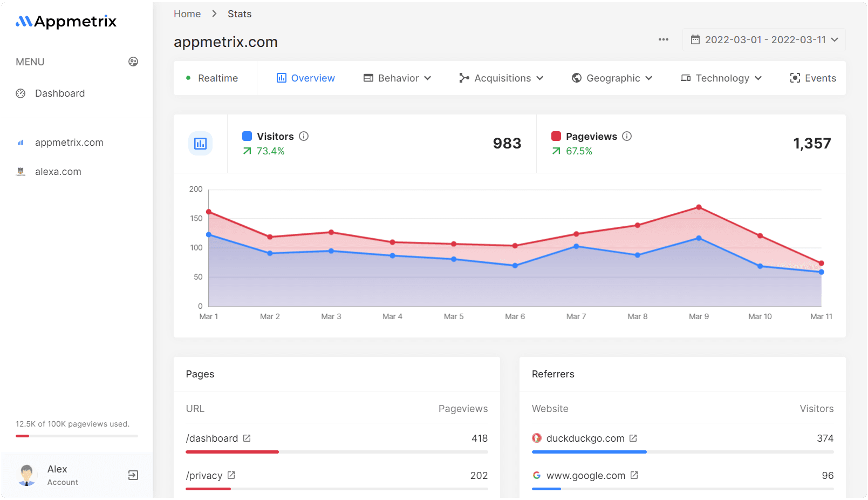This screenshot has height=500, width=868.
Task: Open the Acquisitions tab
Action: coord(501,78)
